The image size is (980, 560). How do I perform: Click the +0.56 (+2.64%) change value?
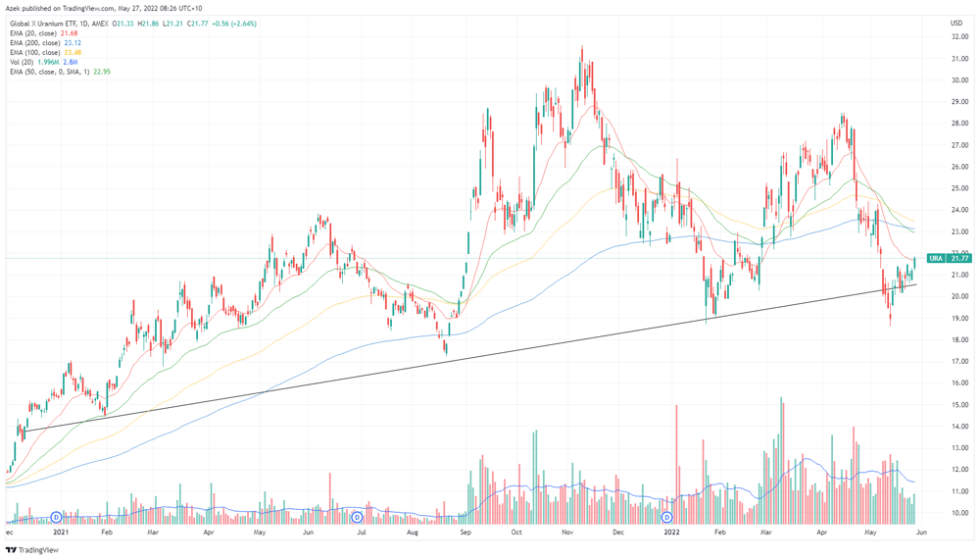pos(234,24)
